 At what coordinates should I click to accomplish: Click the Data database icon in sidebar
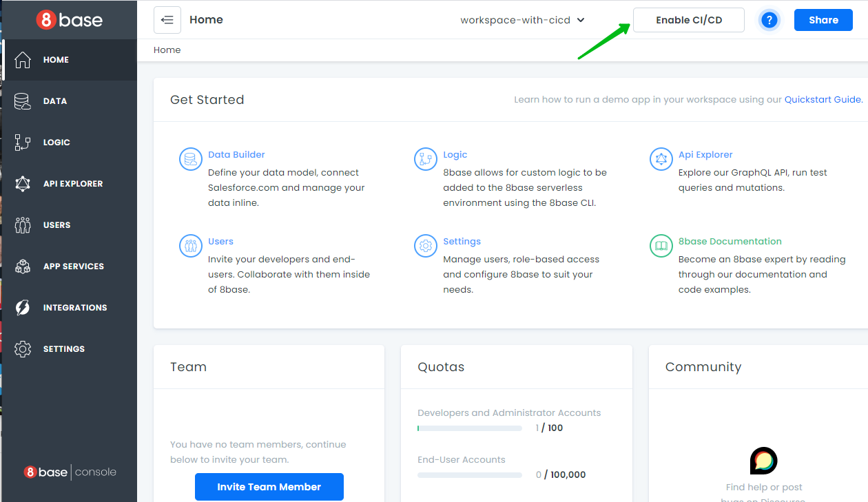23,101
